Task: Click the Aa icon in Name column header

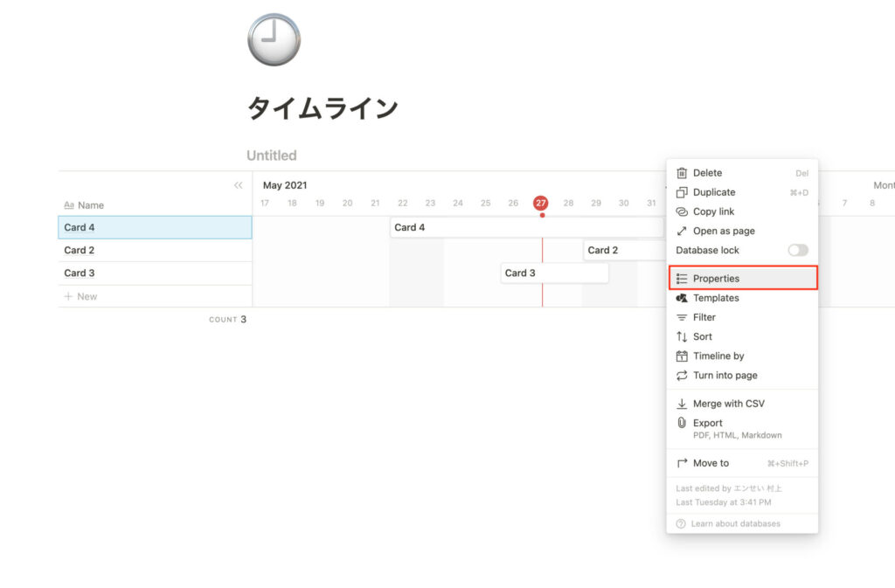Action: tap(69, 205)
